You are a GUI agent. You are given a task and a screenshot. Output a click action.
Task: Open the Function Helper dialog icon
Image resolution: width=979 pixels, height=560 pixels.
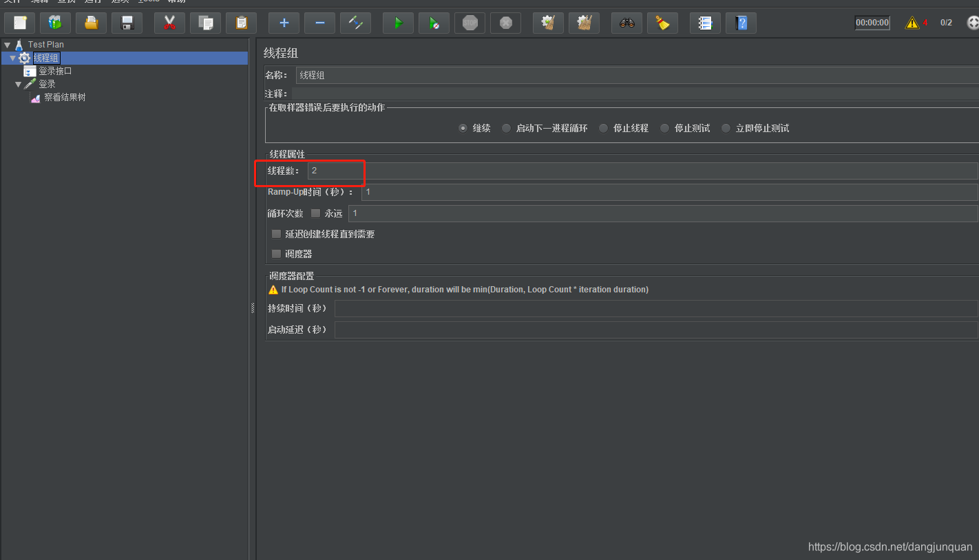click(706, 23)
